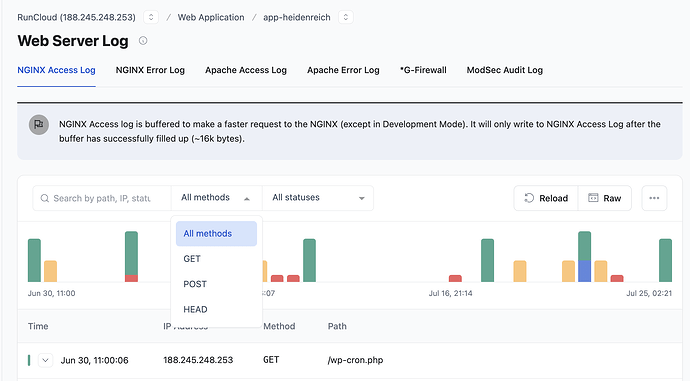Click the search magnifier icon
690x381 pixels.
[x=44, y=198]
